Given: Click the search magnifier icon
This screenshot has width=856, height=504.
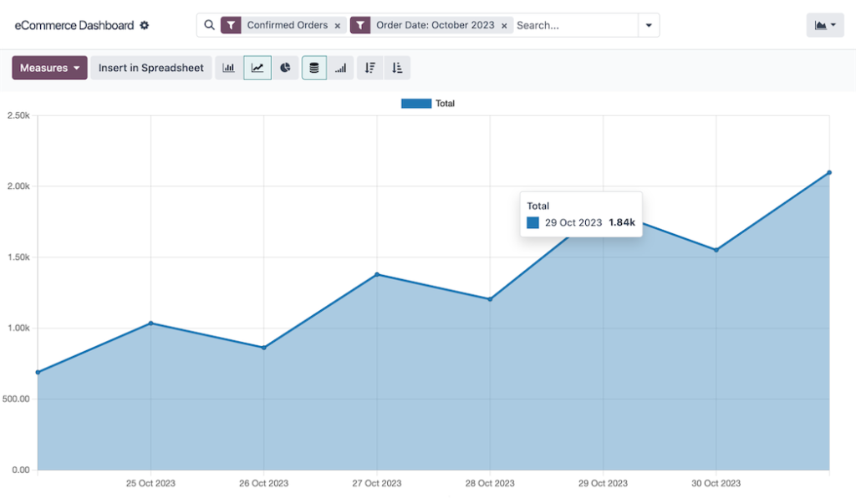Looking at the screenshot, I should 209,25.
